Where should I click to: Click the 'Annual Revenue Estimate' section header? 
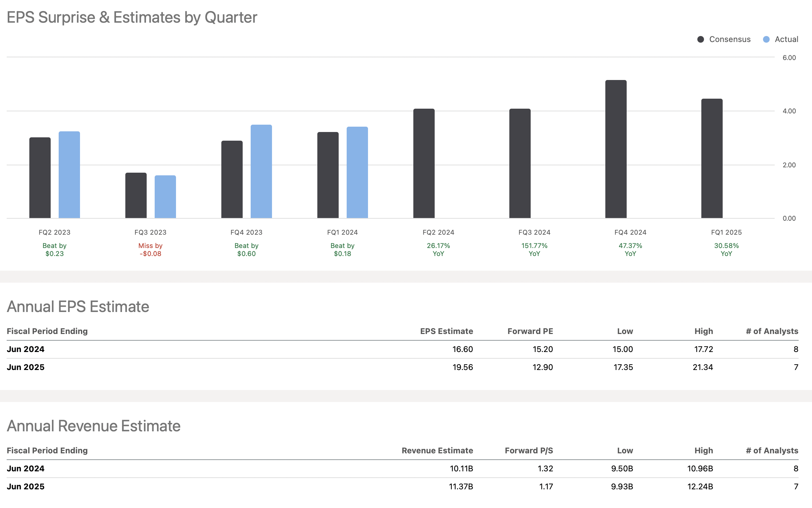tap(94, 426)
